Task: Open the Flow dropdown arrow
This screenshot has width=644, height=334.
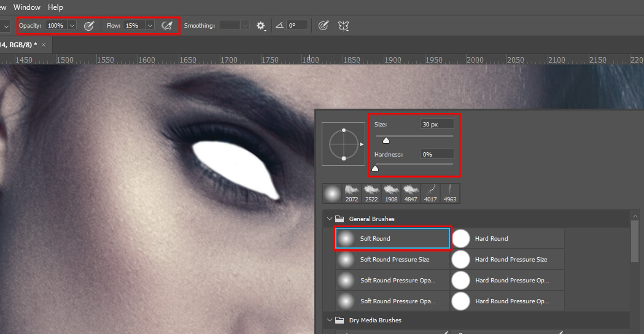Action: pos(149,26)
